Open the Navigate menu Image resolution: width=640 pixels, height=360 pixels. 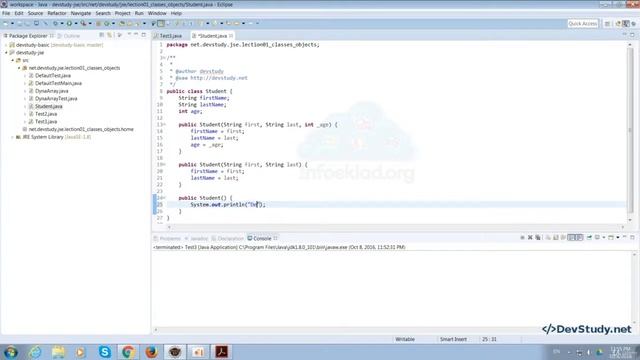(x=81, y=13)
